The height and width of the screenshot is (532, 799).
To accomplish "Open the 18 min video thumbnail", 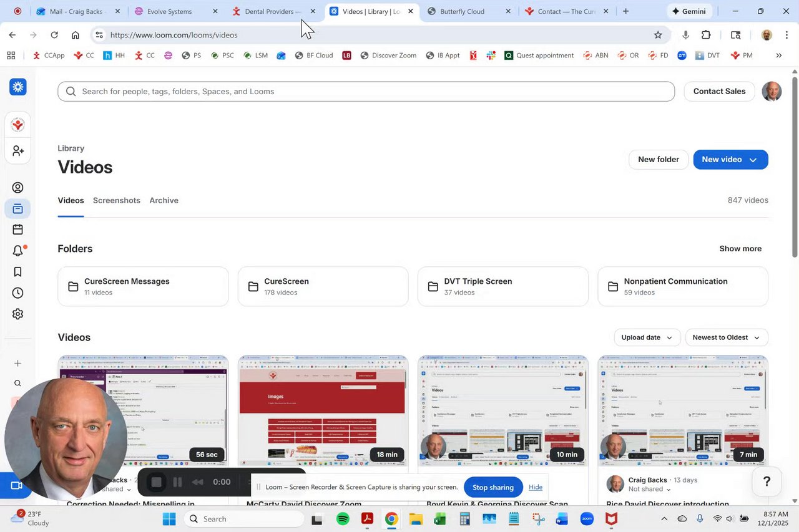I will click(323, 410).
